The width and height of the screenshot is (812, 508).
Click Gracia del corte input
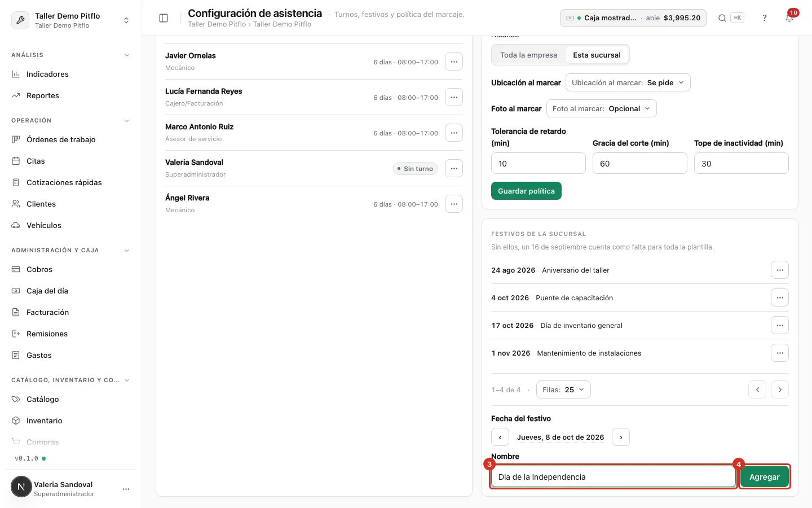640,163
